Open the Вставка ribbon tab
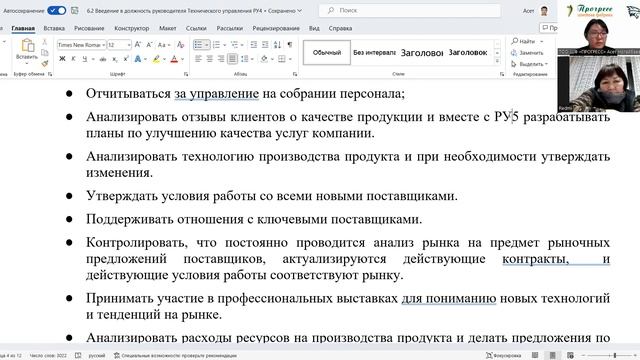Image resolution: width=640 pixels, height=360 pixels. click(54, 28)
